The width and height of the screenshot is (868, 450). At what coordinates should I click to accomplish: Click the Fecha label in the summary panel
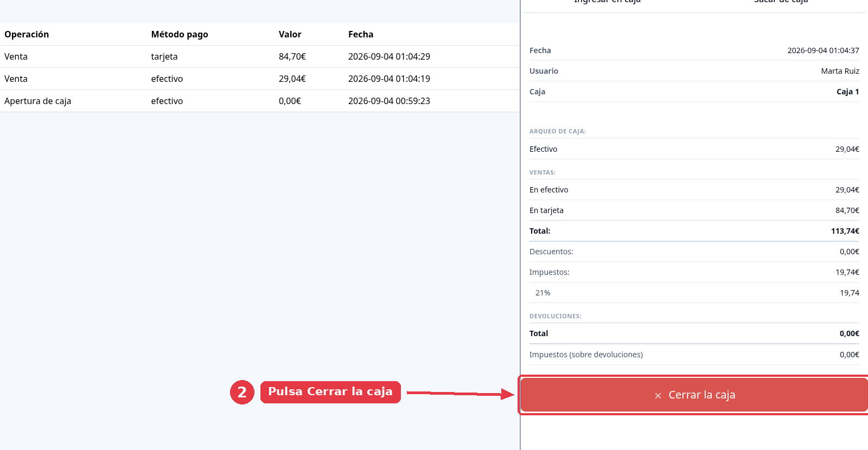540,50
